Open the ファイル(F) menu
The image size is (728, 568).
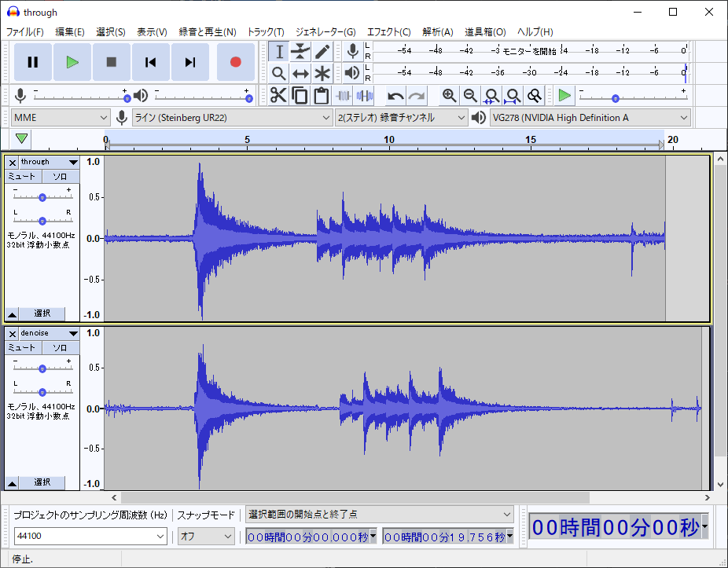coord(25,32)
